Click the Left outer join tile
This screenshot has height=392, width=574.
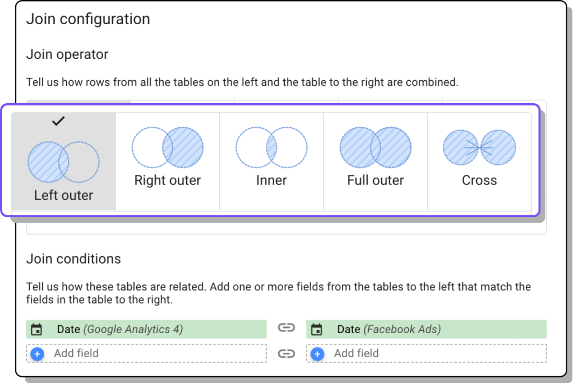(63, 160)
